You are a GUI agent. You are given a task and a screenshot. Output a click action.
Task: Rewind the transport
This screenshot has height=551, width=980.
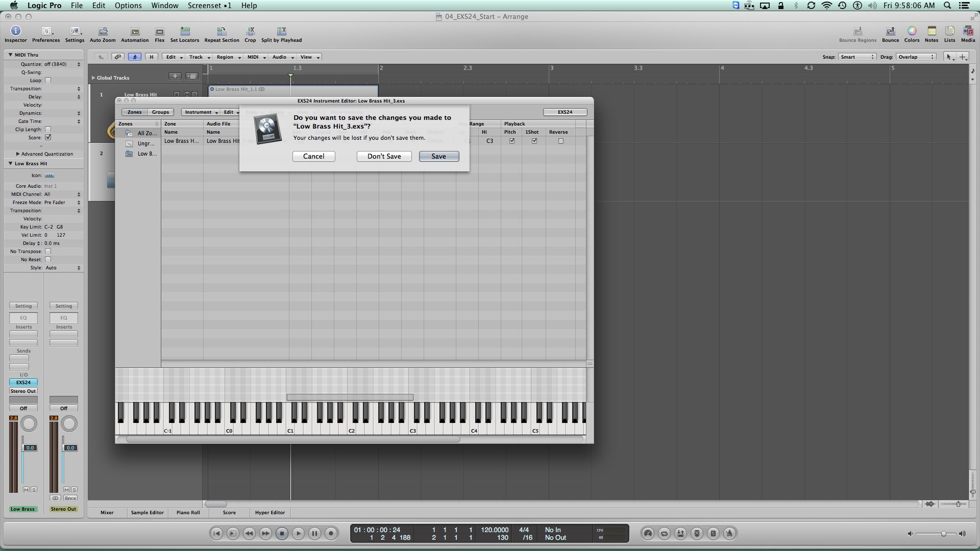pos(249,534)
